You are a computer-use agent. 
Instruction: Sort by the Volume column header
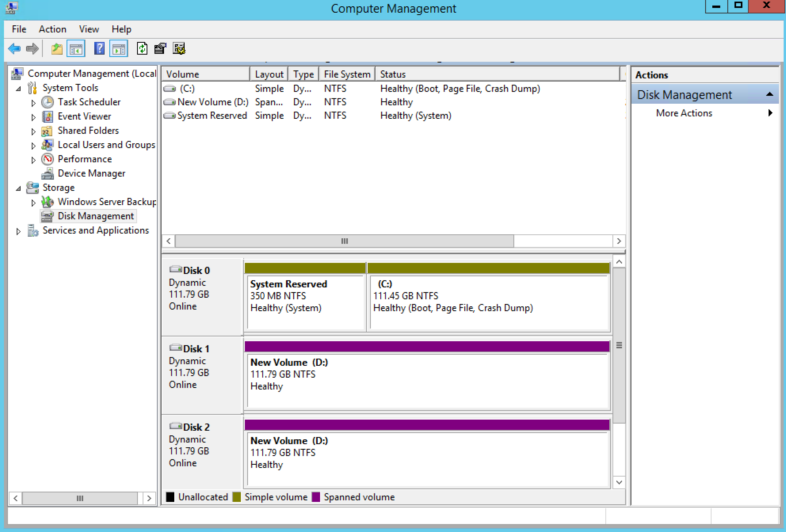(x=206, y=74)
